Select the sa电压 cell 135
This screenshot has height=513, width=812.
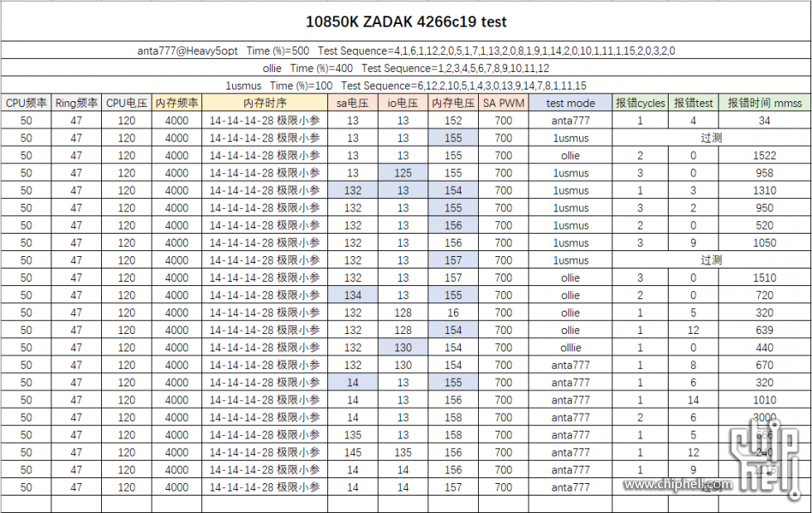coord(353,435)
